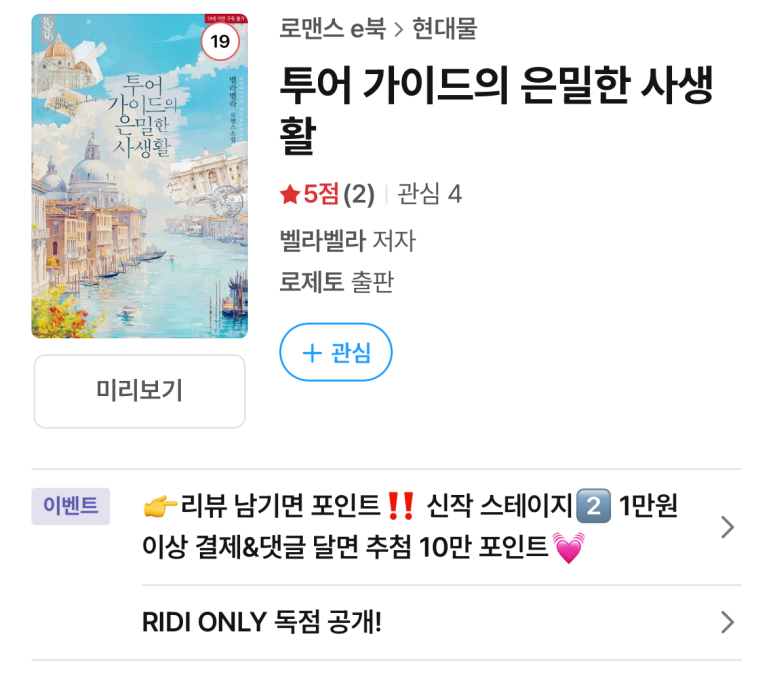The width and height of the screenshot is (773, 674).
Task: Click the book cover thumbnail
Action: click(140, 176)
